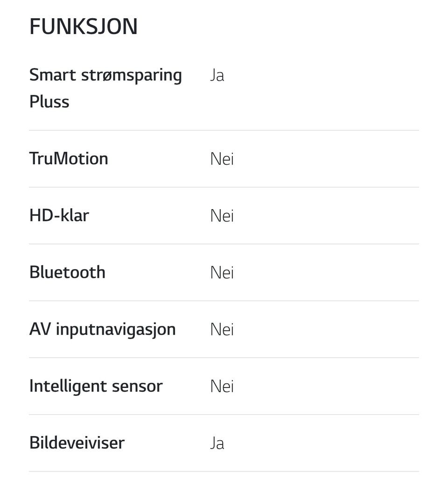
Task: Click the HD-klar label
Action: (59, 216)
